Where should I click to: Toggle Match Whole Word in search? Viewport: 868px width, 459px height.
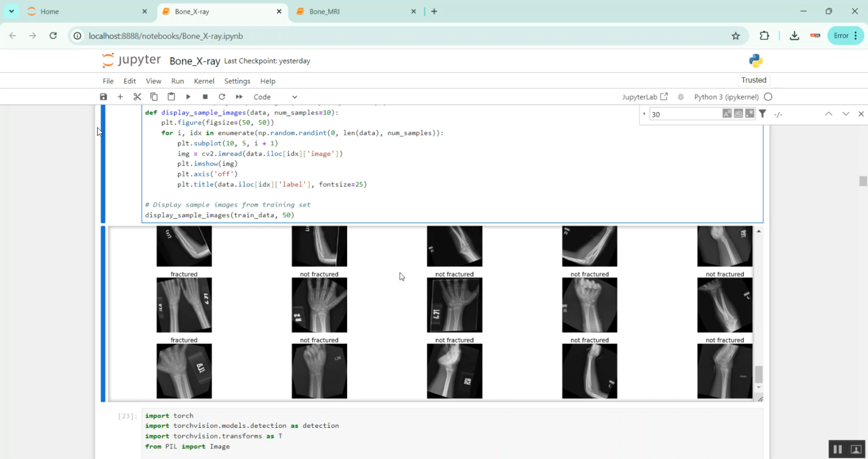coord(738,114)
